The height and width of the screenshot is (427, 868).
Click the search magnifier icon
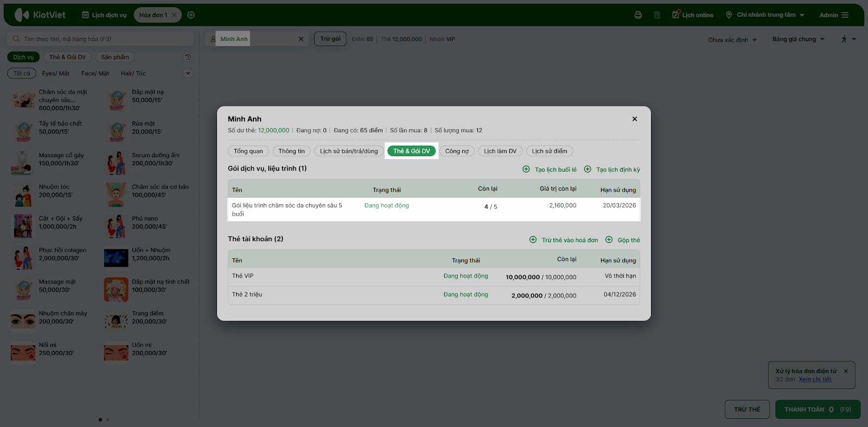pos(16,39)
